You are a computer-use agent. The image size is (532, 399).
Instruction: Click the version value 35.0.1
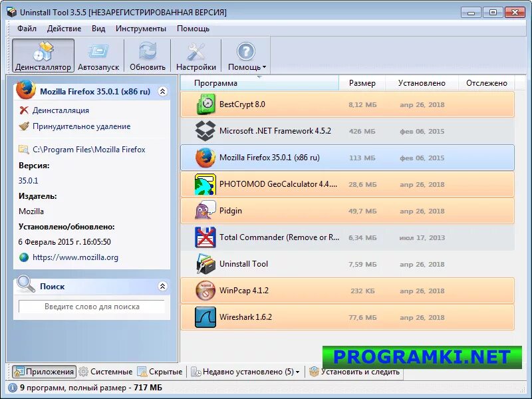(x=28, y=180)
